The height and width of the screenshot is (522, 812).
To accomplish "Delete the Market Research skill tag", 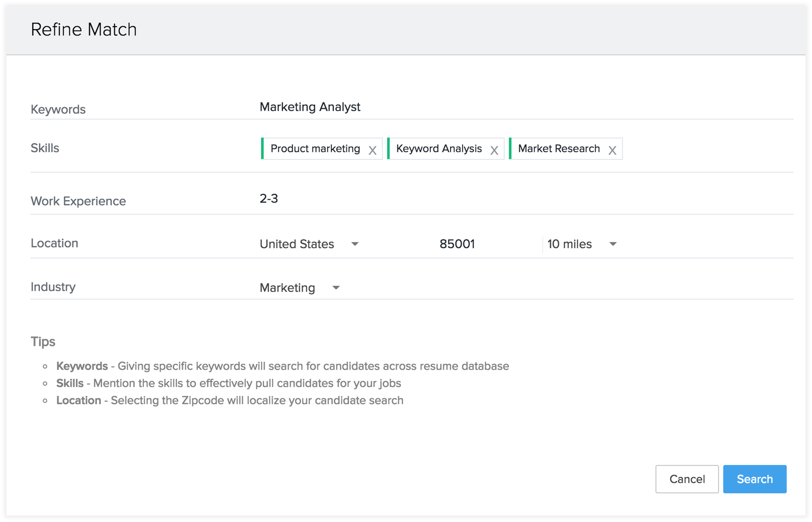I will point(612,150).
